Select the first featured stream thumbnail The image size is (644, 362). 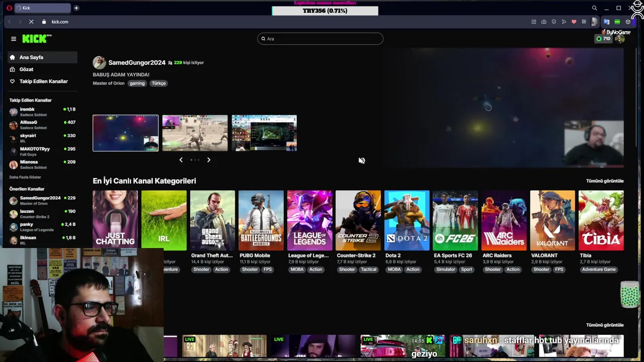(125, 133)
